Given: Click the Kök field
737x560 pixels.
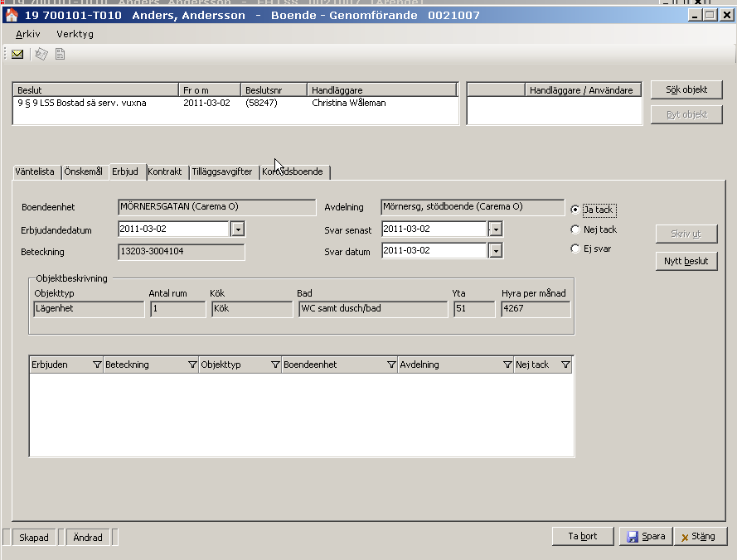Looking at the screenshot, I should coord(252,309).
